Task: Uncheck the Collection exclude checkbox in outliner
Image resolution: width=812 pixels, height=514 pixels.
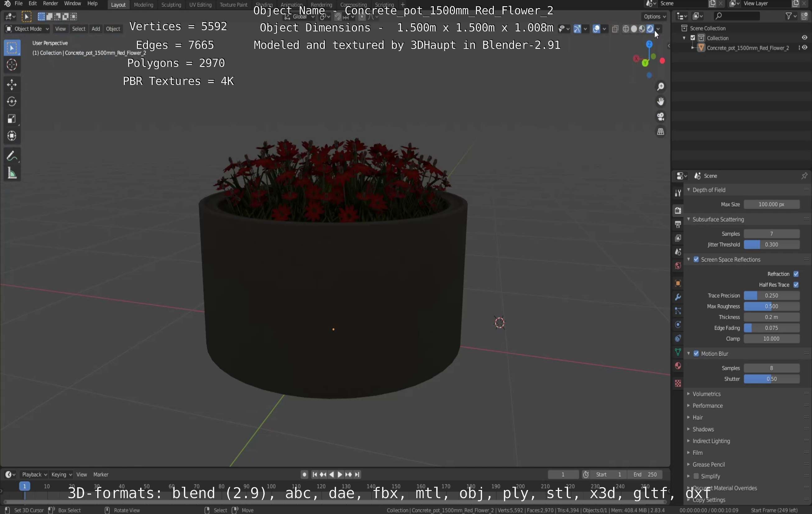Action: [693, 38]
